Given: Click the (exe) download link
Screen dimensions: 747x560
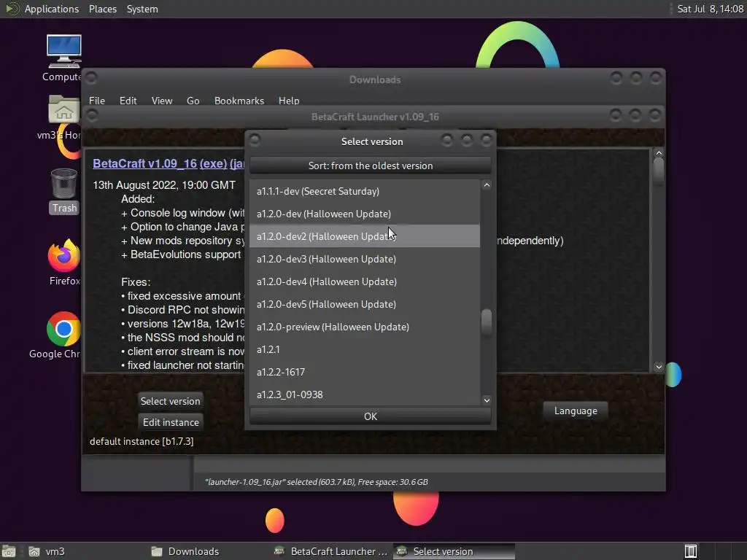Looking at the screenshot, I should point(213,163).
